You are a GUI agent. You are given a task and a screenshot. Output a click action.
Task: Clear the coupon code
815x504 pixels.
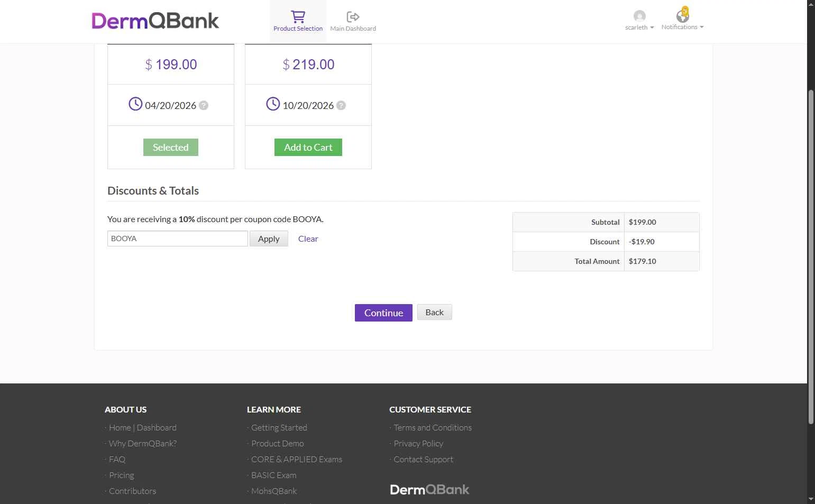pos(308,239)
